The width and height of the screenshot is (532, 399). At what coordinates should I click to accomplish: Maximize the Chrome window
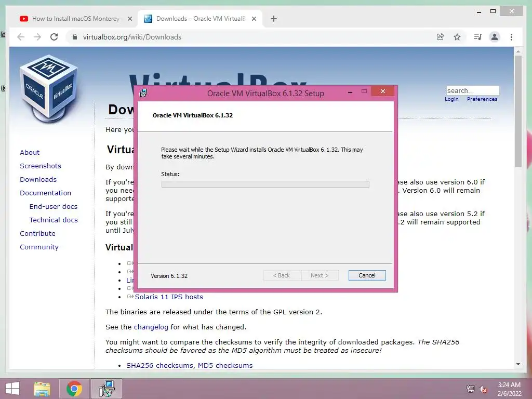[494, 11]
